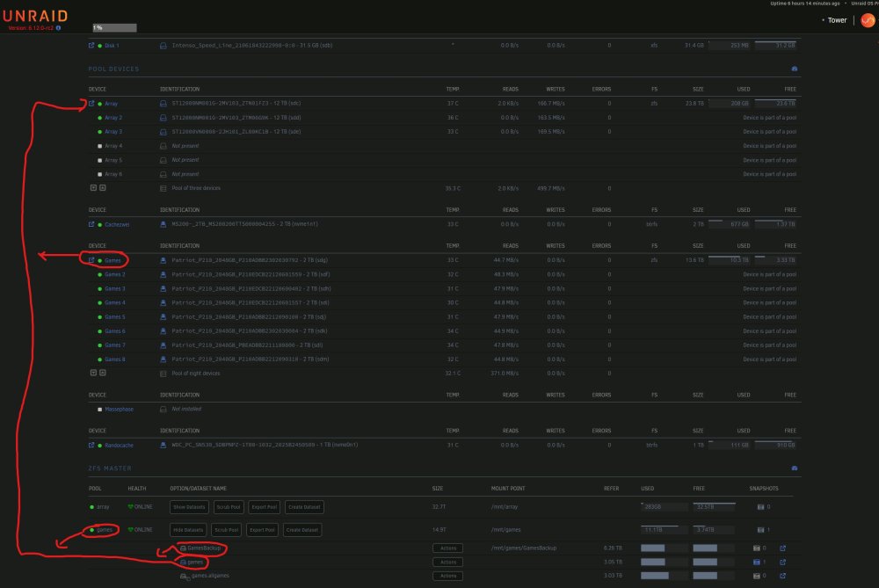Click grey status square for Massephase

tap(100, 410)
